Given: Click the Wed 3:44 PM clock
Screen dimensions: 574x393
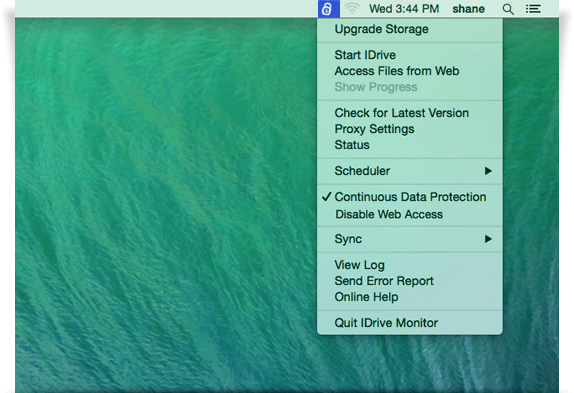Looking at the screenshot, I should point(404,9).
